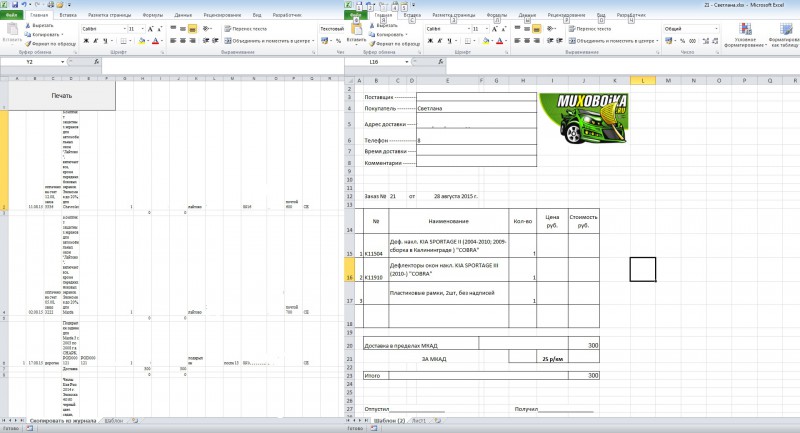This screenshot has width=800, height=433.
Task: Click name box showing L16
Action: pyautogui.click(x=374, y=62)
